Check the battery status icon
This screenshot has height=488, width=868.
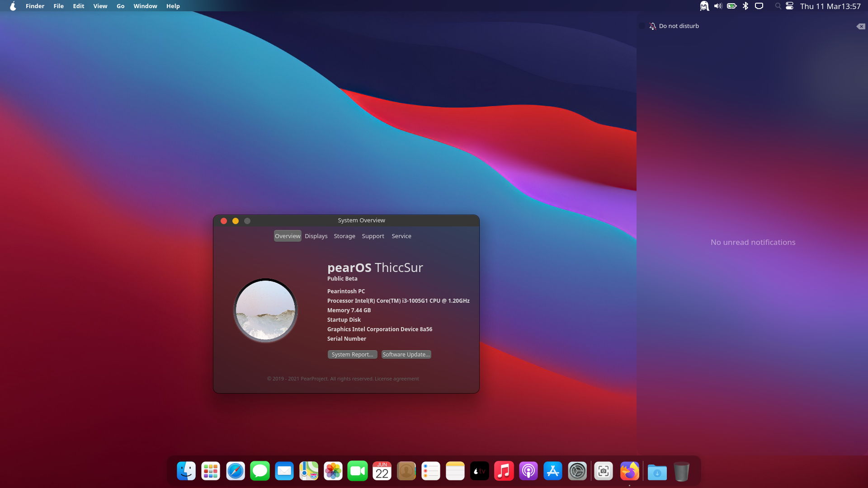[x=732, y=6]
